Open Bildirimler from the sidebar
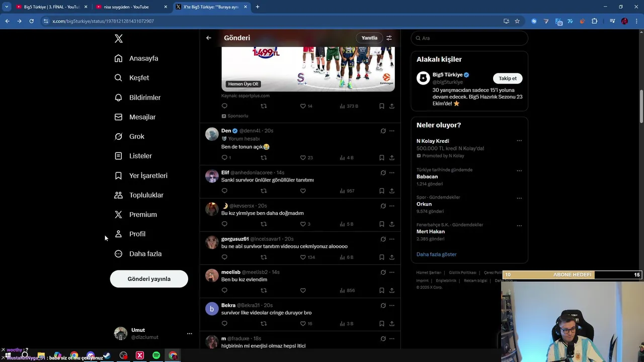Viewport: 644px width, 362px height. click(137, 98)
